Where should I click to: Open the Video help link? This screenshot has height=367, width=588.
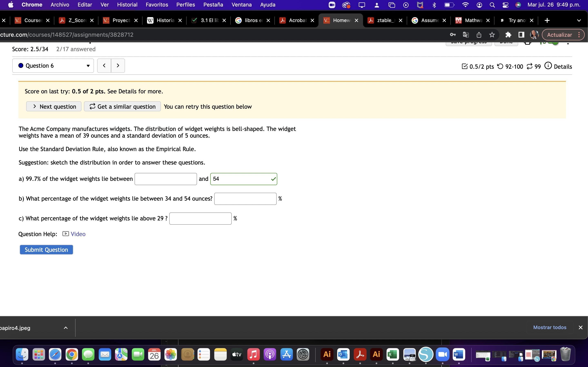pos(78,234)
